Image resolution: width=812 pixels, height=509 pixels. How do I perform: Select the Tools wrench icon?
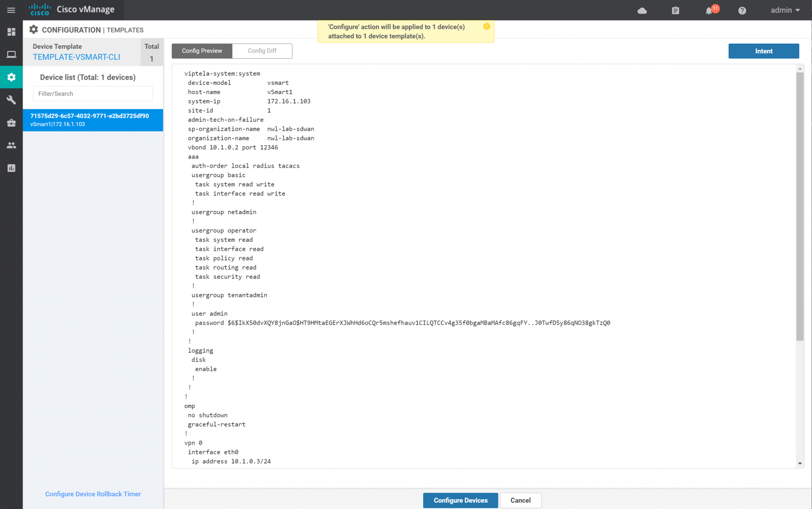pyautogui.click(x=11, y=100)
